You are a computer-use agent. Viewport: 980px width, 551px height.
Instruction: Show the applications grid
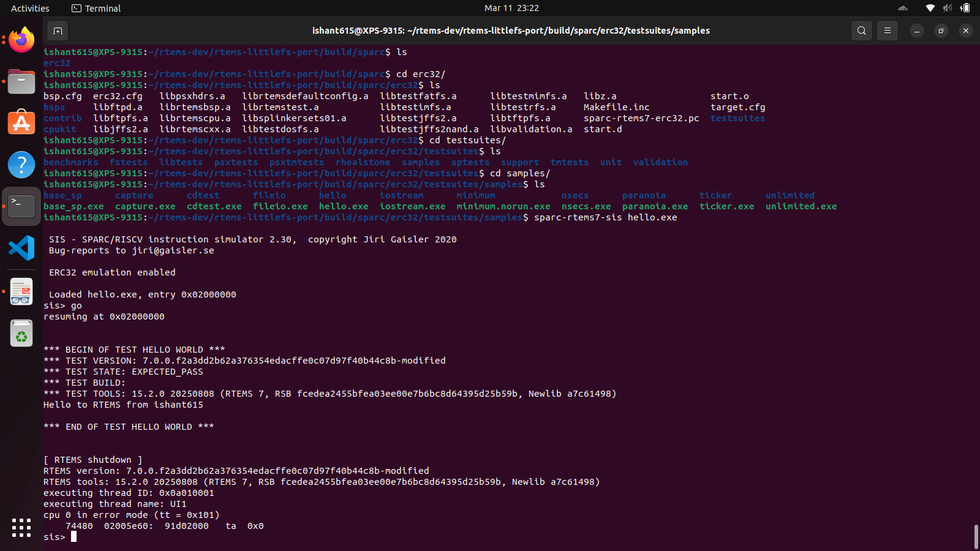click(x=21, y=528)
